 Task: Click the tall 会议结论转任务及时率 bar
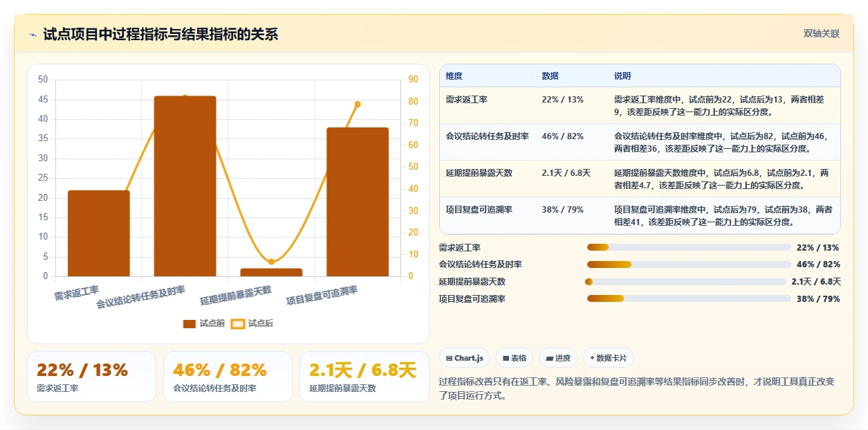[185, 186]
